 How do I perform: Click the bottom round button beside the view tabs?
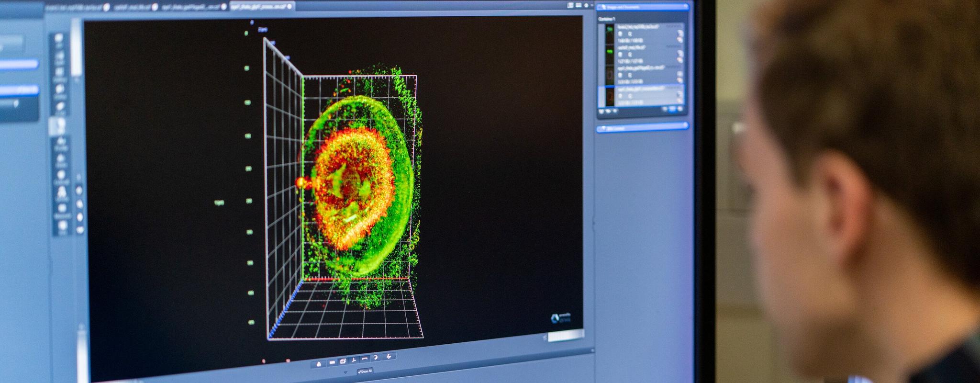[79, 230]
